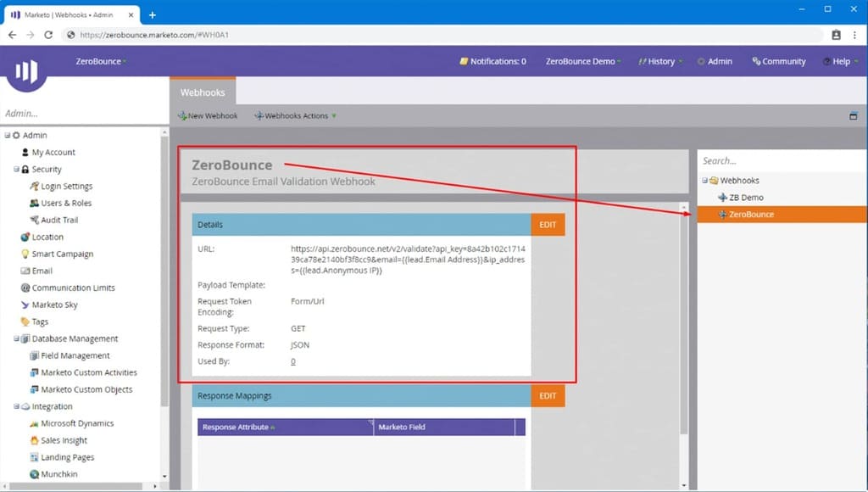The height and width of the screenshot is (492, 868).
Task: Open Community in top navigation
Action: tap(779, 61)
